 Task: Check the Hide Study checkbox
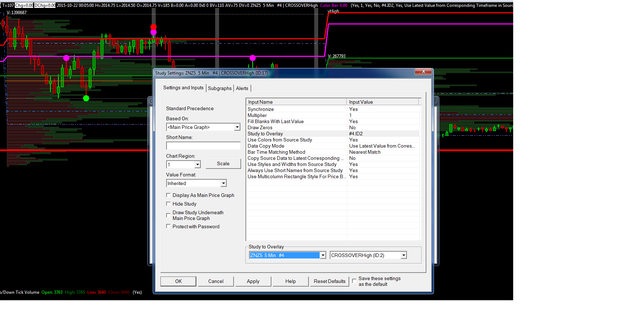pyautogui.click(x=168, y=204)
